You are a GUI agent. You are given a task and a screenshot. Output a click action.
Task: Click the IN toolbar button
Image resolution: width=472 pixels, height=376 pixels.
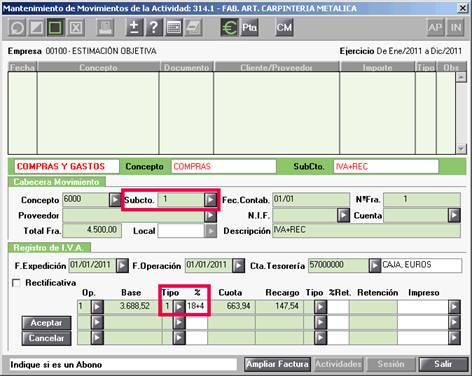tap(456, 28)
